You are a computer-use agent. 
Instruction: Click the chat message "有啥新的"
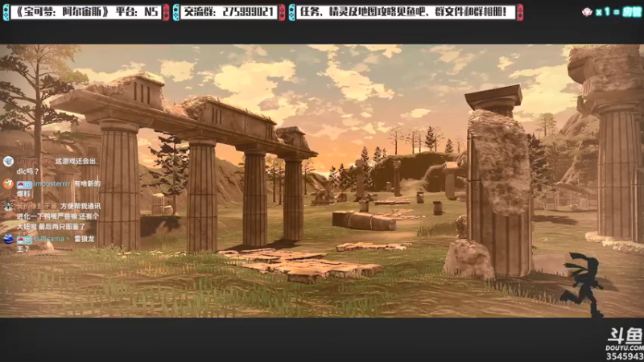coord(87,184)
